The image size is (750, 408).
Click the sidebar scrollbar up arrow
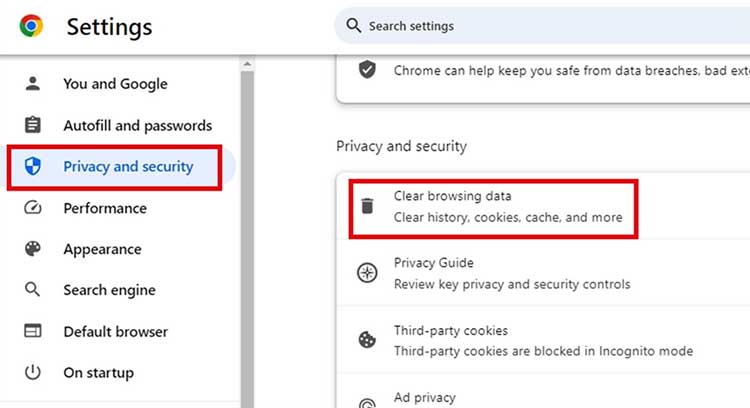[x=247, y=64]
